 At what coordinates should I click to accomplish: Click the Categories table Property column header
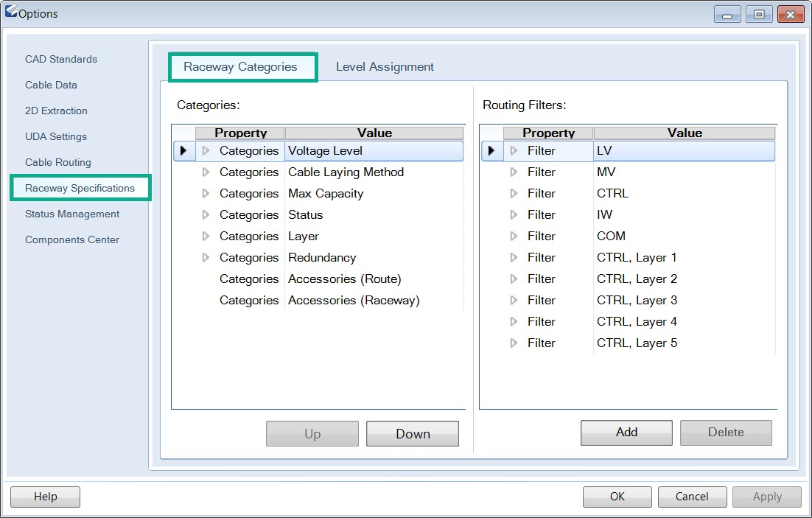coord(240,133)
